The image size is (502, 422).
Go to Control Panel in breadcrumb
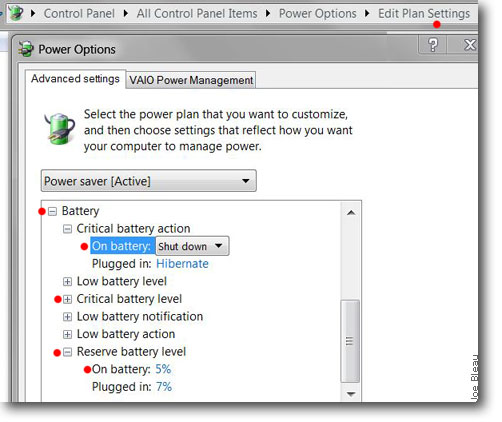click(x=79, y=14)
